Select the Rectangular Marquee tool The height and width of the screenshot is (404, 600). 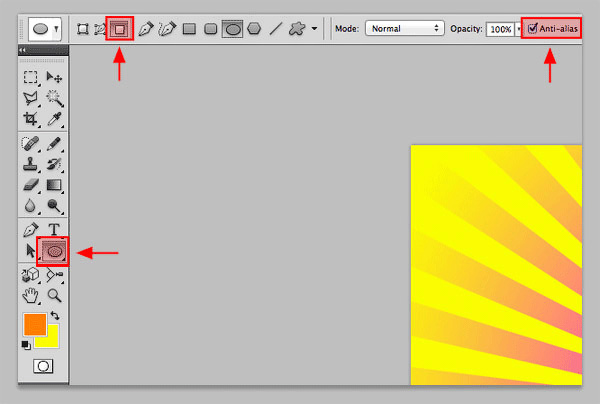pos(31,77)
